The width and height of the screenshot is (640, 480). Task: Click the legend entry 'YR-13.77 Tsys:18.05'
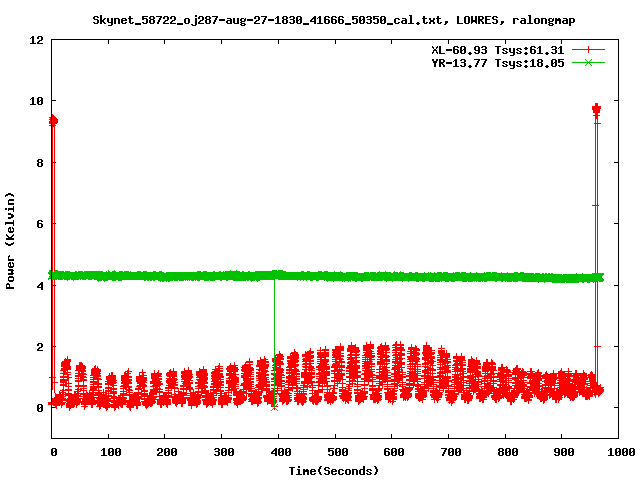point(498,63)
